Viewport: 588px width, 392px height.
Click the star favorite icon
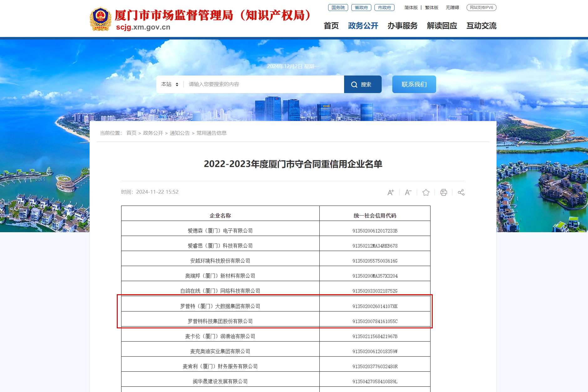click(x=426, y=192)
